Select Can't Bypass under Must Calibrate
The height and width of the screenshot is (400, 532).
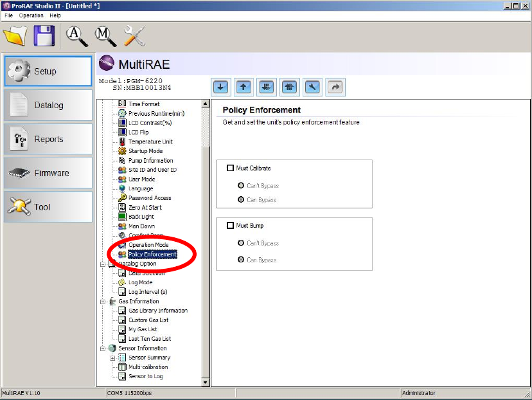point(241,185)
